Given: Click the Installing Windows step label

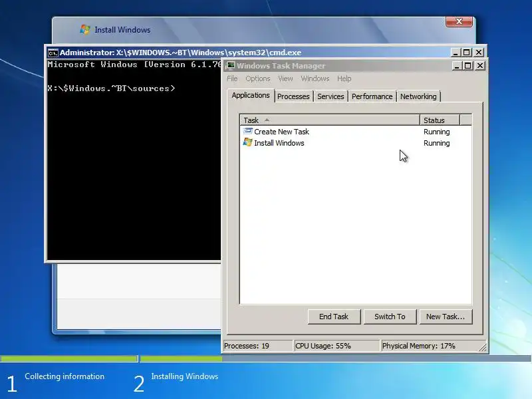Looking at the screenshot, I should 185,376.
